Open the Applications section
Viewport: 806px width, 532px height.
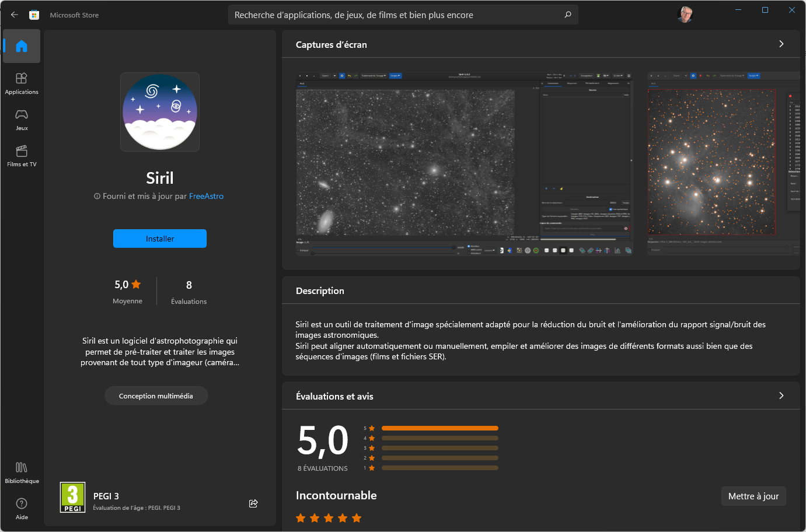click(22, 83)
